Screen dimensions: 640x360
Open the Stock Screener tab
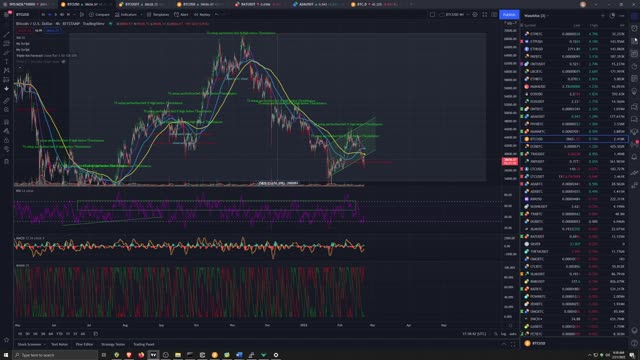(29, 344)
